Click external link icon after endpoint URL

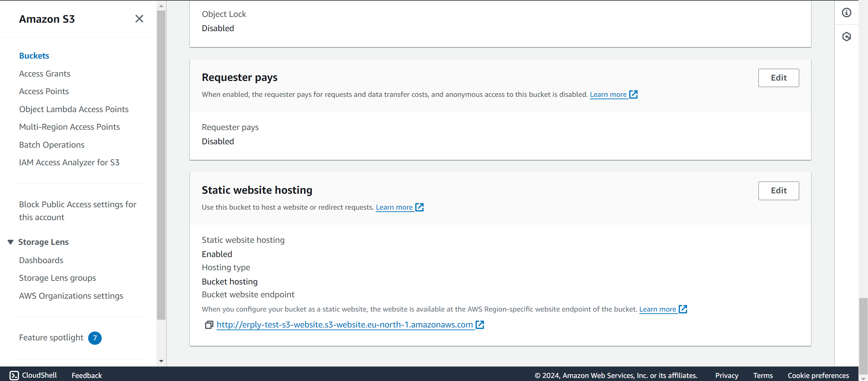click(480, 325)
